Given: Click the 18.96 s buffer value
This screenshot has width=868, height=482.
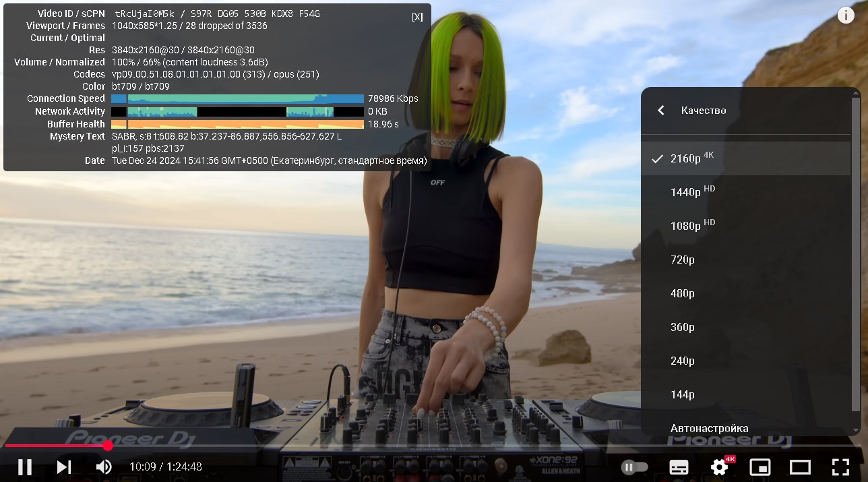Looking at the screenshot, I should coord(383,124).
